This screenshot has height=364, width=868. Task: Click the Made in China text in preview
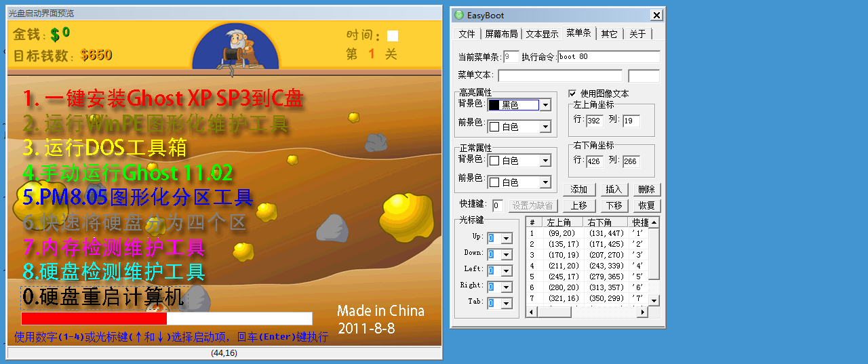pyautogui.click(x=381, y=311)
